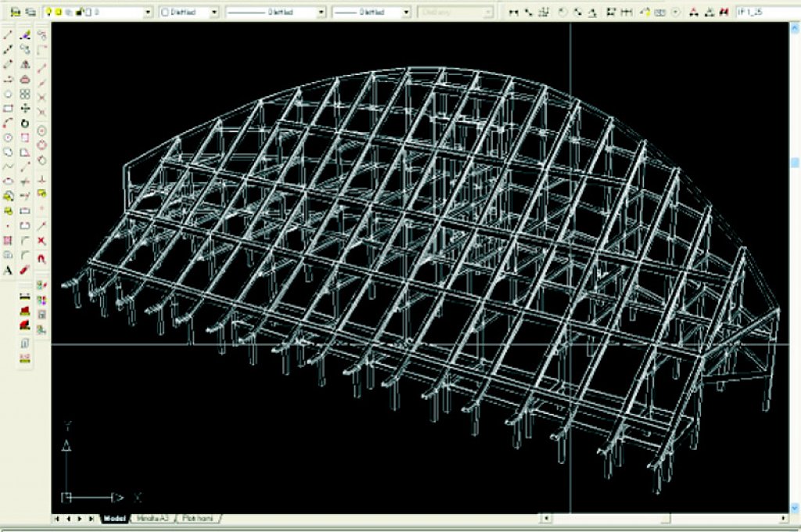Start an Aligned Dimension
This screenshot has width=801, height=532.
tap(528, 12)
